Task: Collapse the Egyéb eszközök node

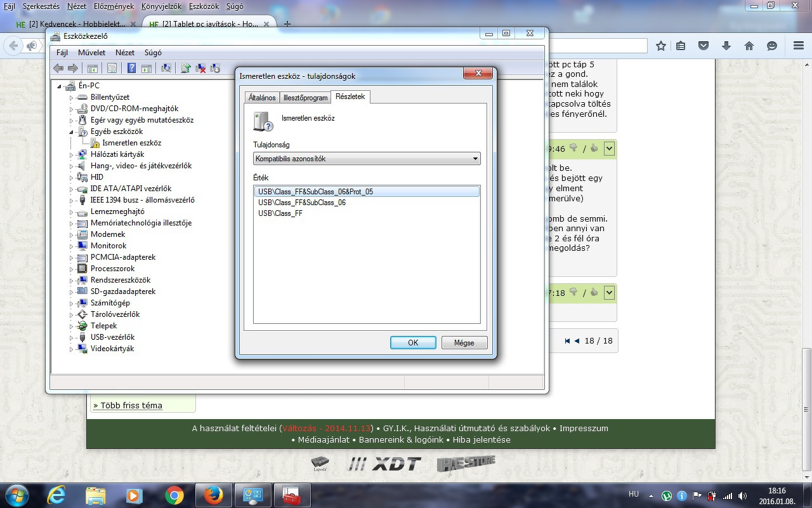Action: 72,131
